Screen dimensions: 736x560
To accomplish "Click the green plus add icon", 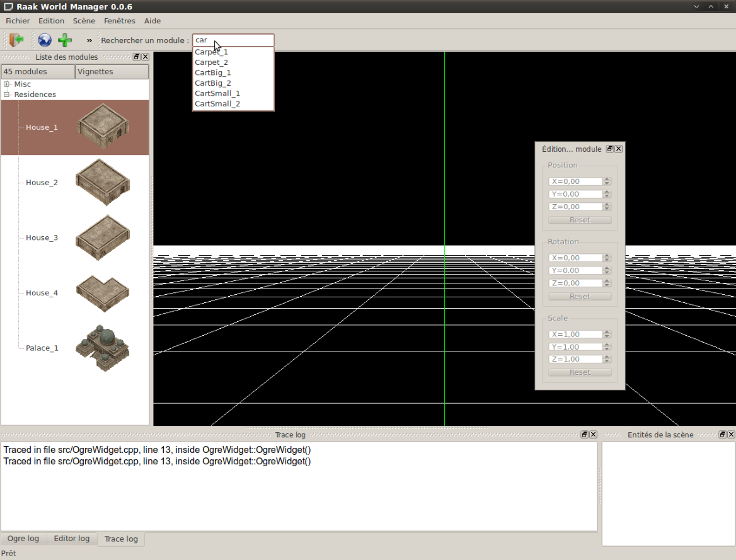I will click(x=65, y=40).
